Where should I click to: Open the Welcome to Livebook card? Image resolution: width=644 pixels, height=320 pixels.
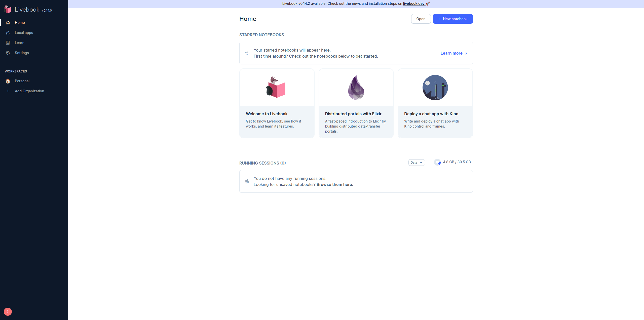click(x=277, y=103)
